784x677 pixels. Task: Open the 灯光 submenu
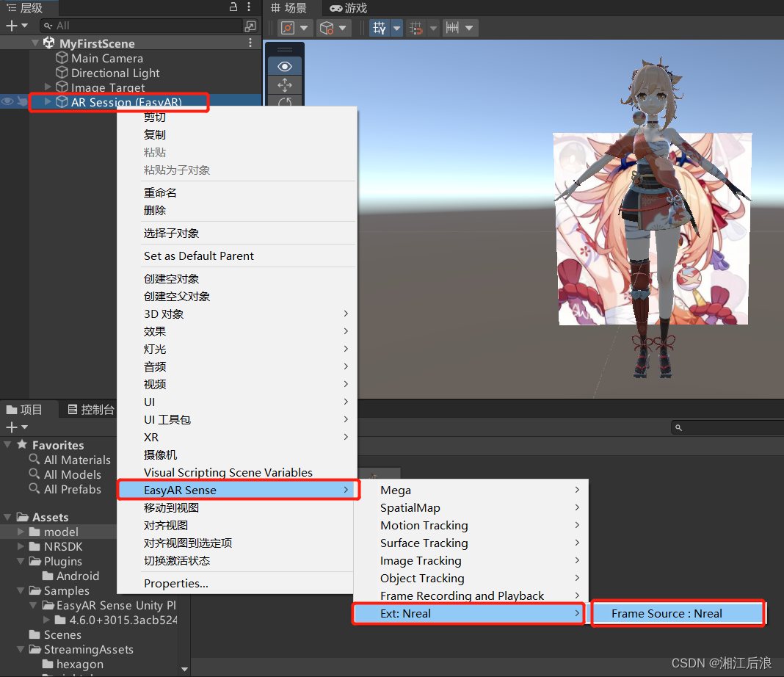tap(238, 349)
